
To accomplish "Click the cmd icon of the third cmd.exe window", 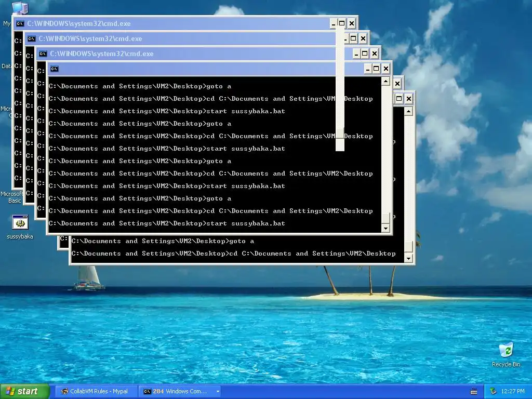I will tap(43, 54).
